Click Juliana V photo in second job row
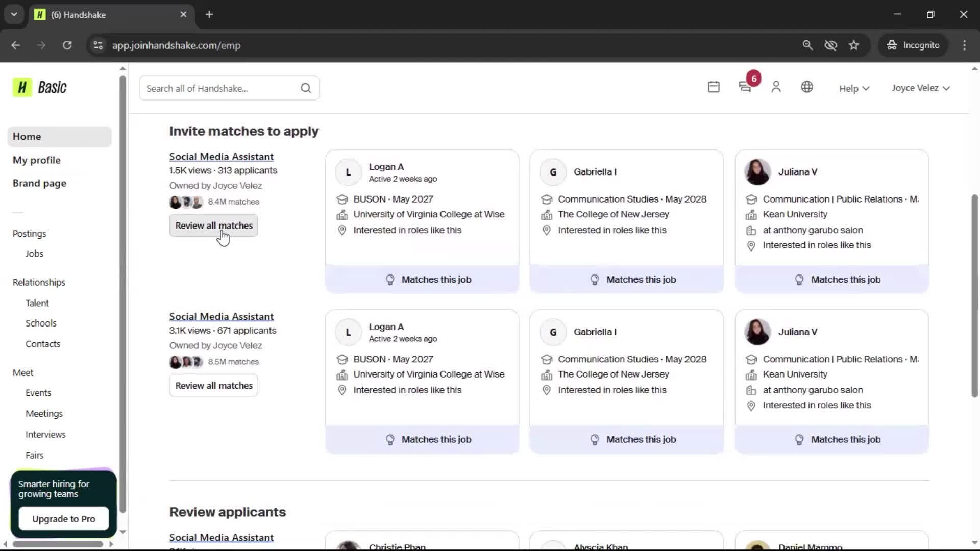The width and height of the screenshot is (980, 551). click(x=757, y=332)
